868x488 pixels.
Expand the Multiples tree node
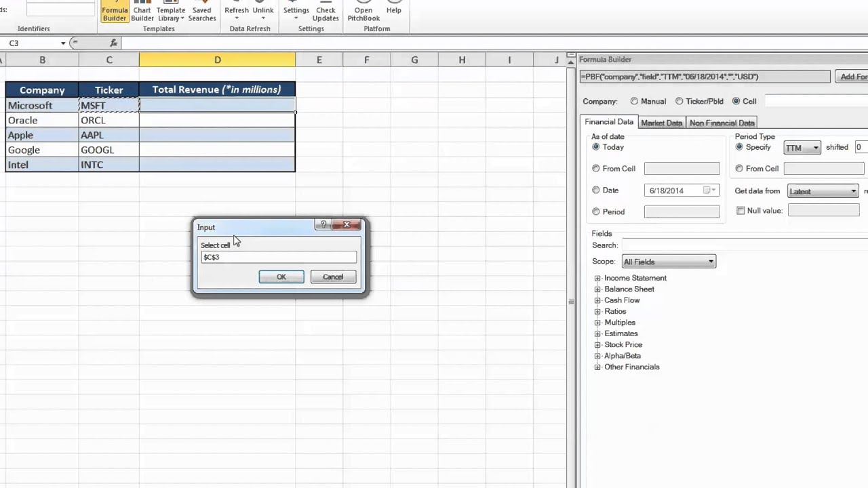(x=597, y=323)
